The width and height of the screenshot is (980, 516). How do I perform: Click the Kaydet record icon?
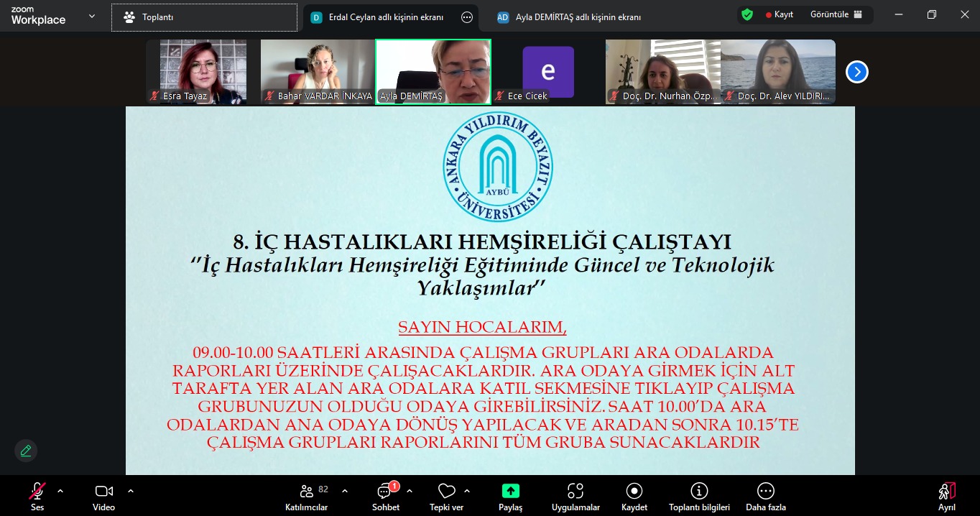pyautogui.click(x=634, y=491)
